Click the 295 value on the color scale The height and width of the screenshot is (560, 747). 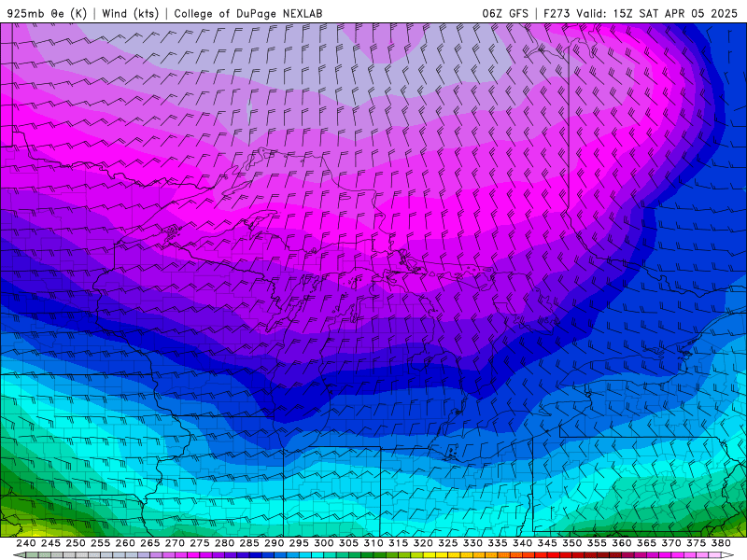coord(299,543)
